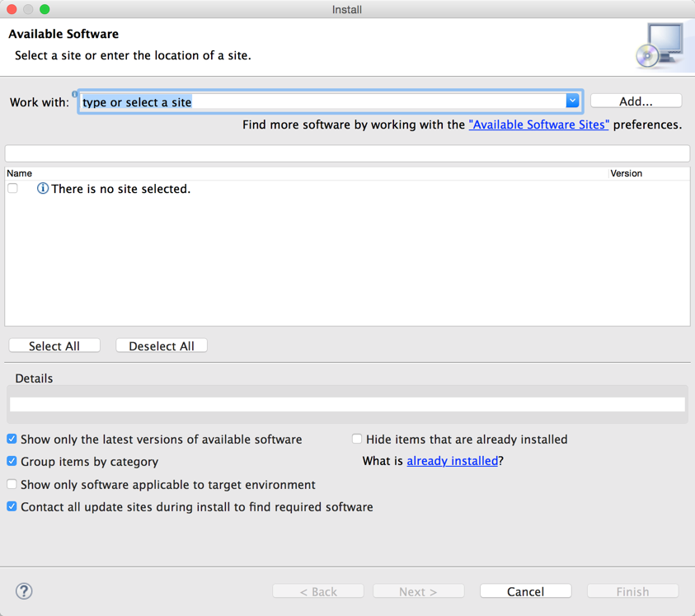Open the Available Software Sites preferences link
The height and width of the screenshot is (616, 695).
tap(538, 125)
